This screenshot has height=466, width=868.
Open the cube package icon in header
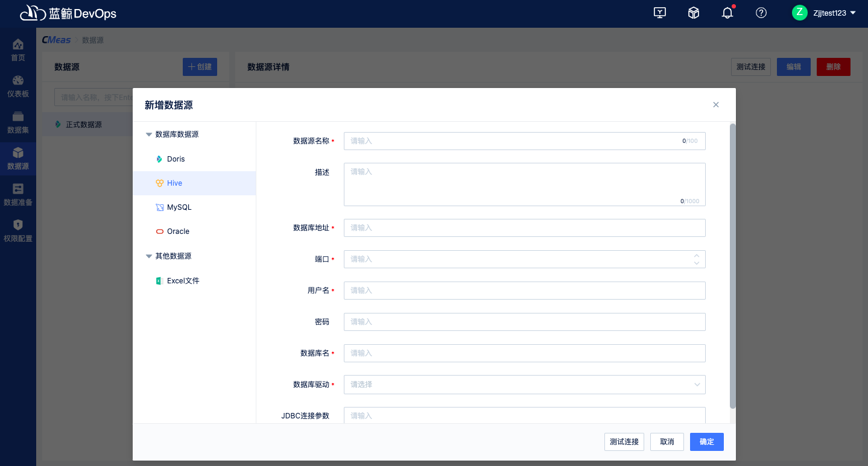pyautogui.click(x=694, y=13)
